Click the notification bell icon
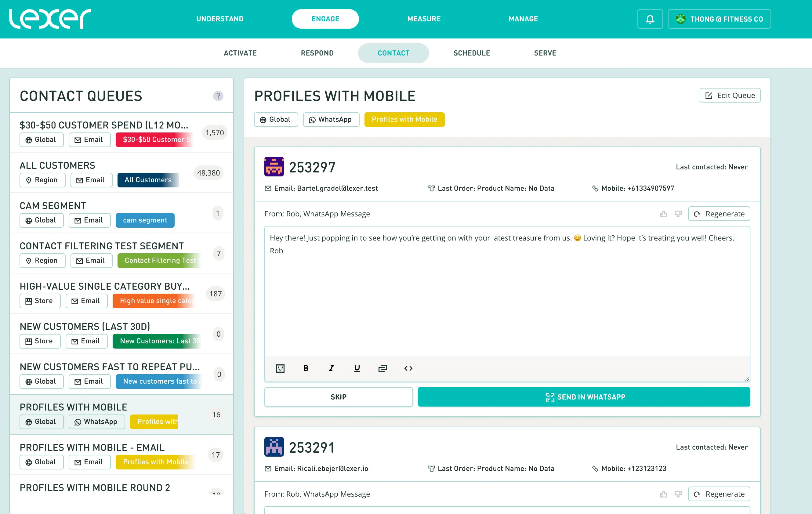 (x=650, y=19)
